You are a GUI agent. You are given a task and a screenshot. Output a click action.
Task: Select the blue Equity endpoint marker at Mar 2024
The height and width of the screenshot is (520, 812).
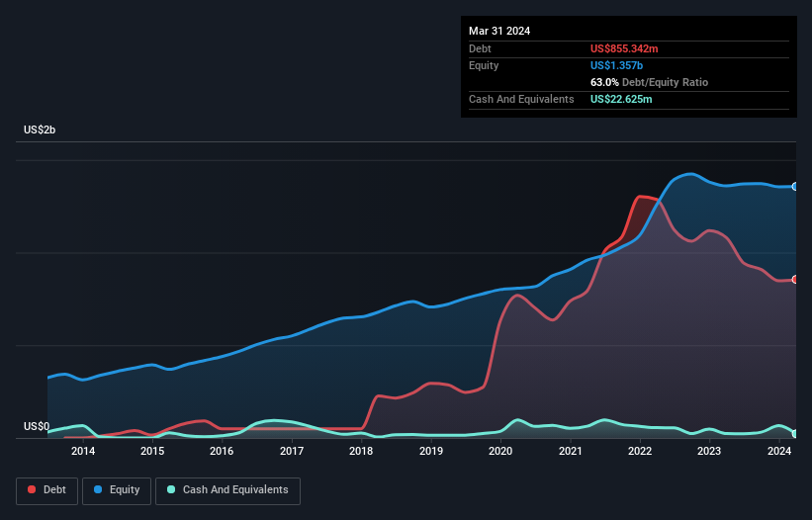(x=795, y=186)
